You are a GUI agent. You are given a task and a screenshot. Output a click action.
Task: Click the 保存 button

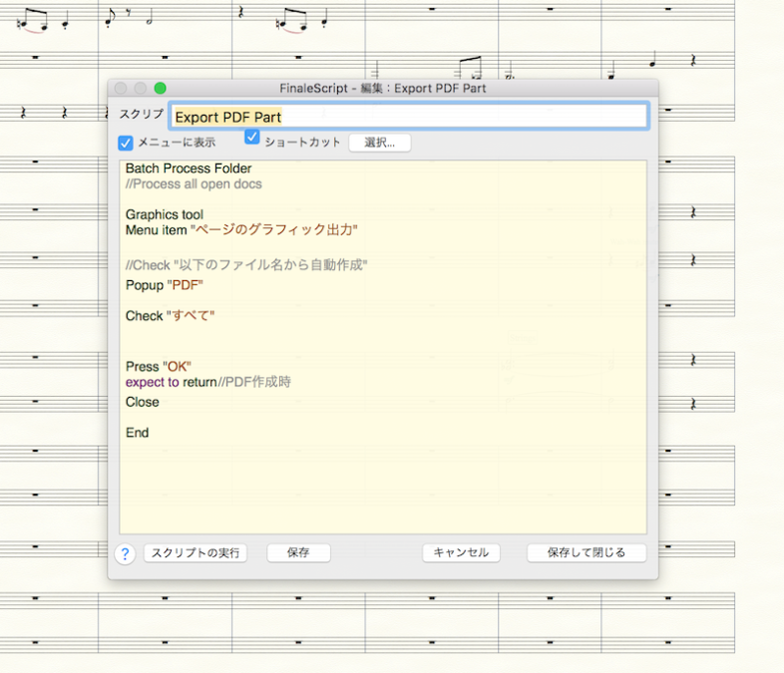coord(298,553)
